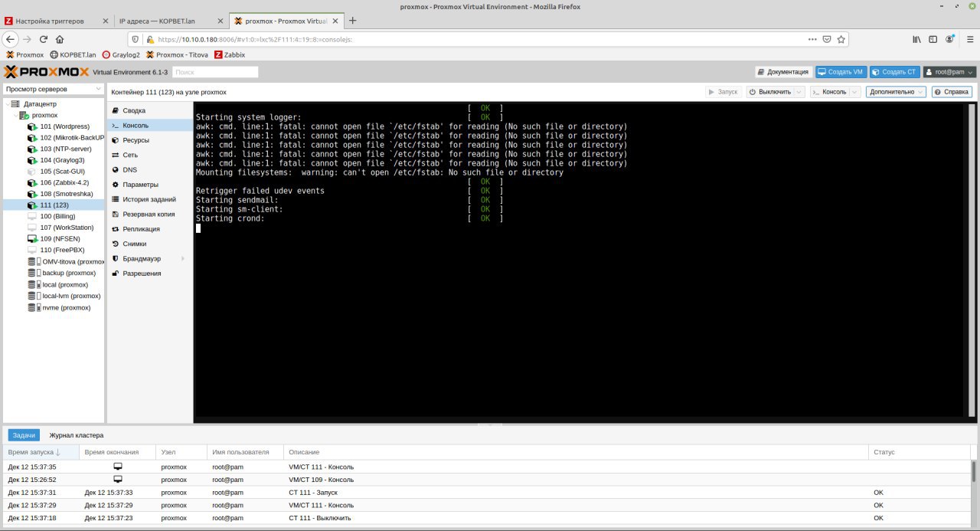Open the Документация button
Screen dimensions: 980x531
click(783, 72)
